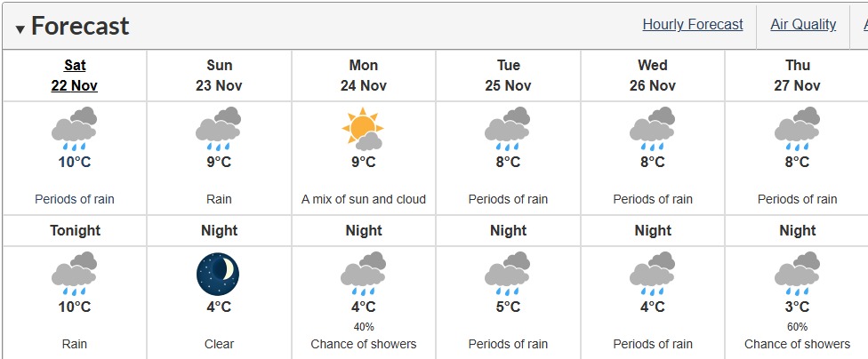Click the Tonight rain icon
The image size is (868, 359).
75,273
